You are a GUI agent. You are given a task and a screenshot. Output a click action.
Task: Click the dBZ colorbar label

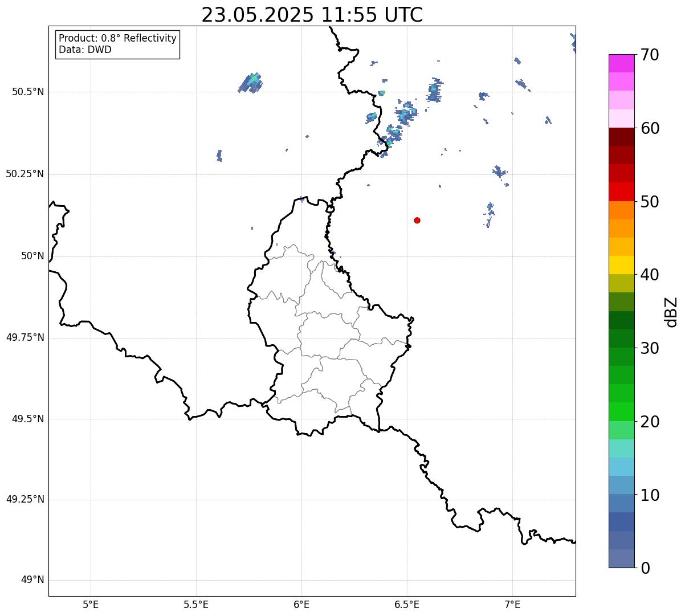coord(671,312)
